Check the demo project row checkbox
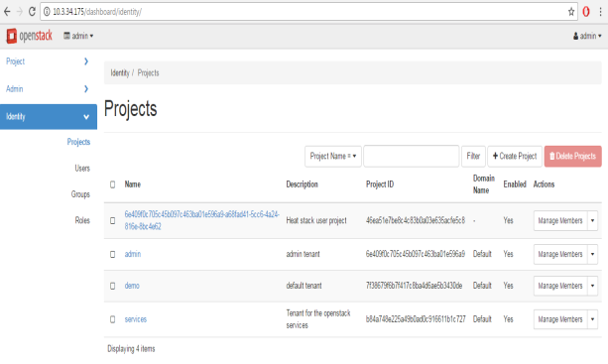The image size is (608, 364). (x=112, y=286)
